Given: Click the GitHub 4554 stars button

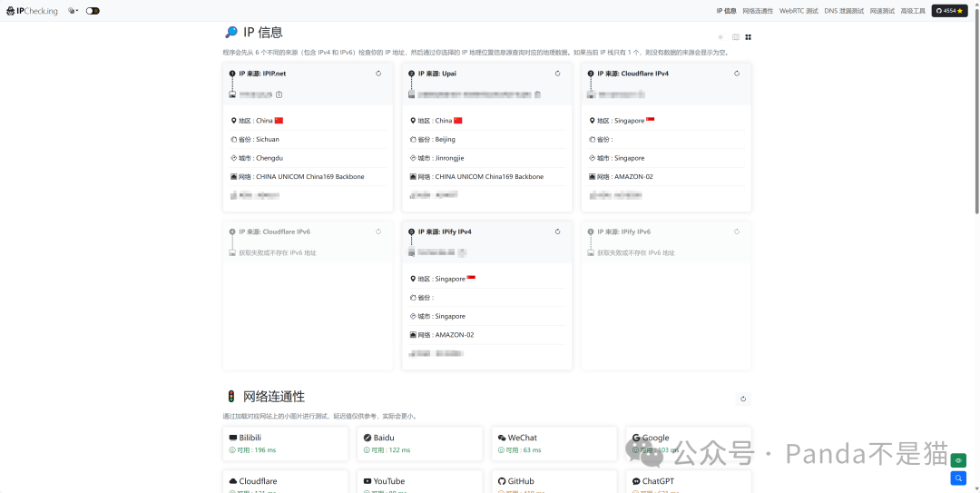Looking at the screenshot, I should point(949,11).
